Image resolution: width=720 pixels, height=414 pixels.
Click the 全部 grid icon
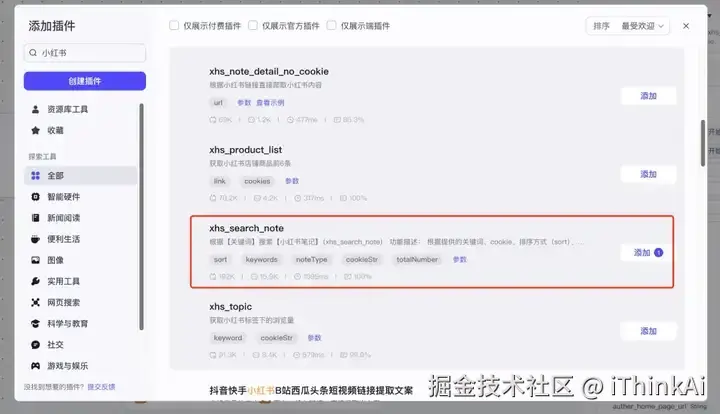(x=35, y=175)
